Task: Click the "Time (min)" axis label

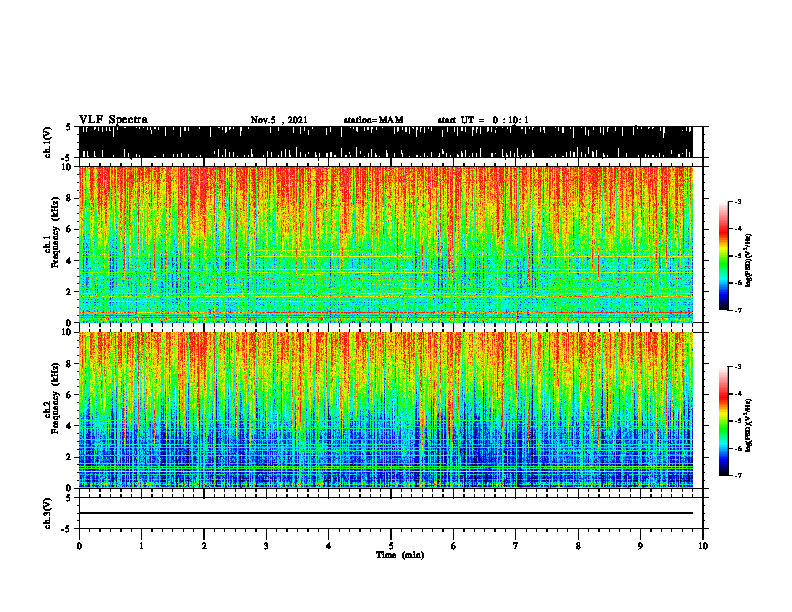Action: coord(400,555)
